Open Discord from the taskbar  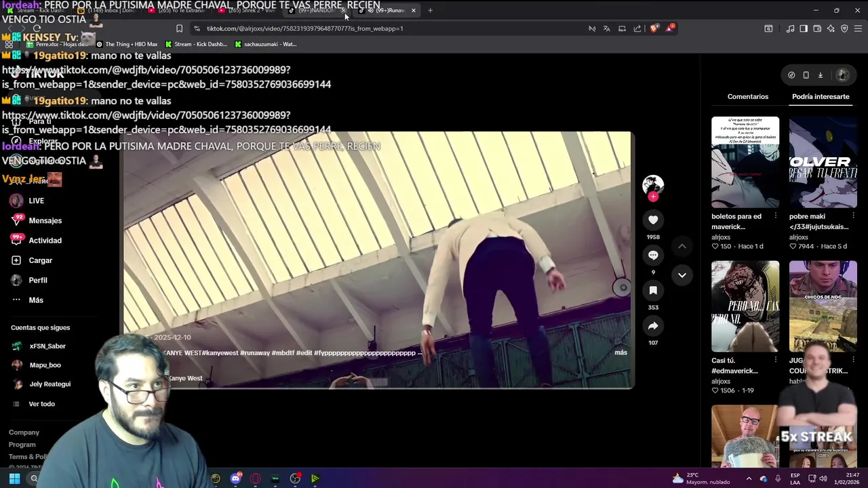point(235,479)
